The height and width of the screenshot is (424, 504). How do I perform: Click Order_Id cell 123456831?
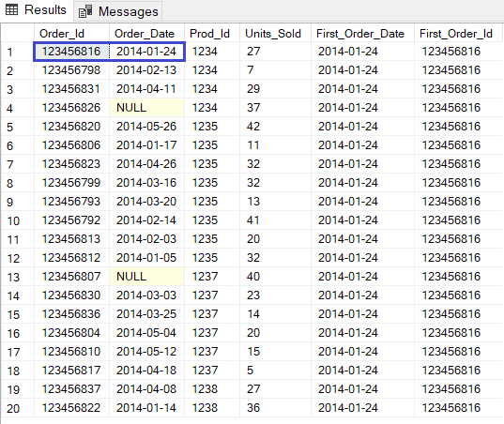click(x=71, y=89)
